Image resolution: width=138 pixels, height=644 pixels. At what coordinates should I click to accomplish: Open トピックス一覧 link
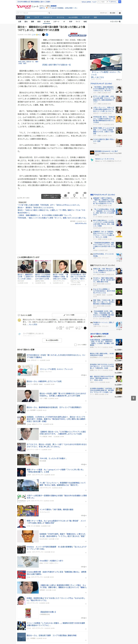115,21
